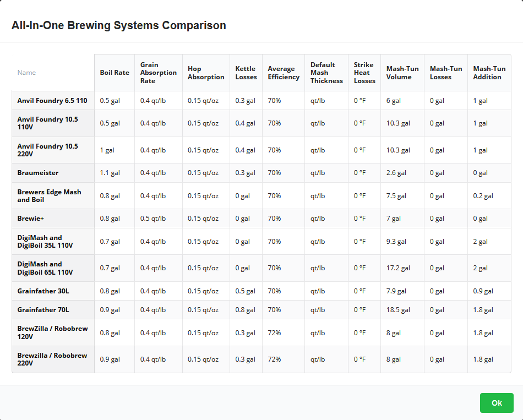Click Grainfather 70L boil rate 0.9 gal
The width and height of the screenshot is (523, 420).
110,309
